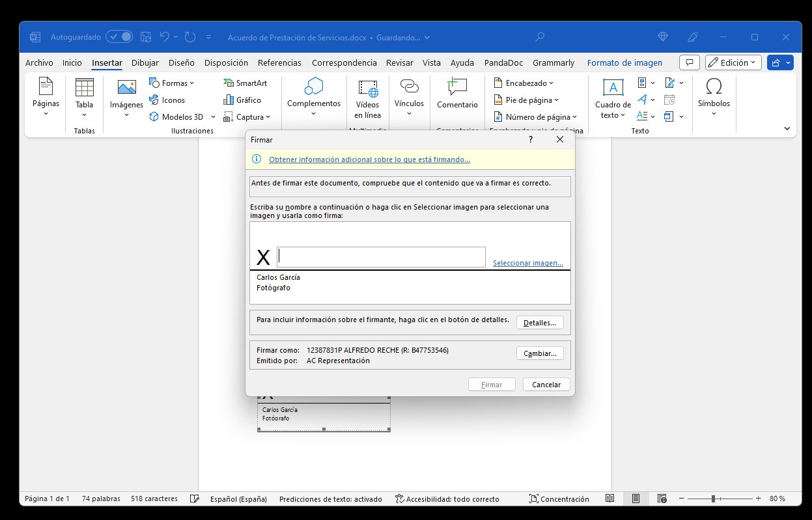Screen dimensions: 812x520
Task: Insert a SmartArt graphic
Action: pyautogui.click(x=245, y=83)
